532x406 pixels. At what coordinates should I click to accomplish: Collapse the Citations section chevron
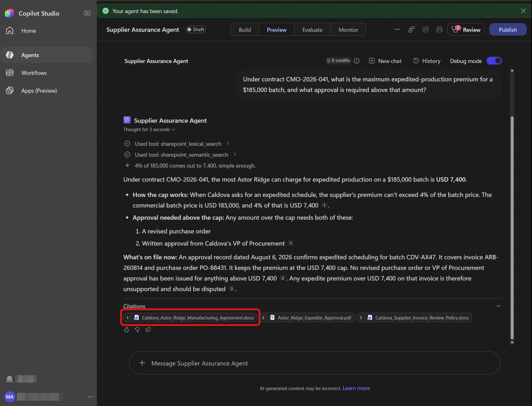point(498,306)
